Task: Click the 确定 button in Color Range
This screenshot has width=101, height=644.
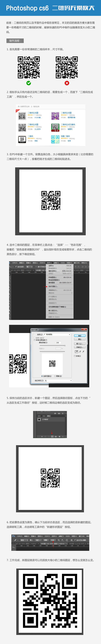Action: pos(80,336)
